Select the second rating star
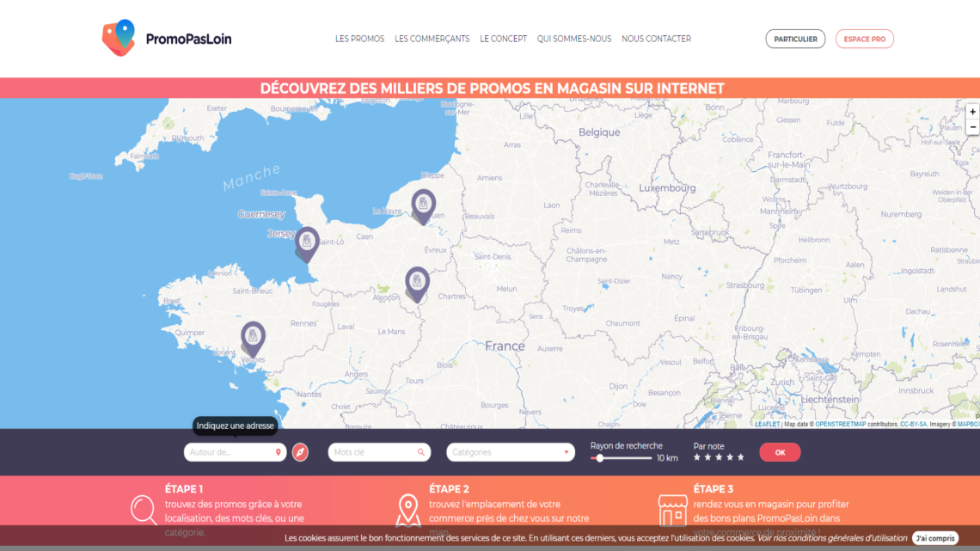This screenshot has height=551, width=980. click(x=708, y=457)
